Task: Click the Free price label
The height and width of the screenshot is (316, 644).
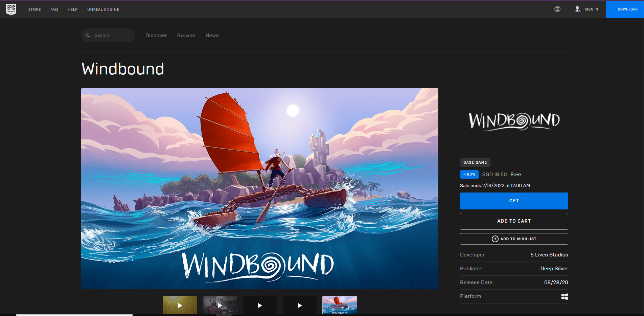Action: click(515, 175)
